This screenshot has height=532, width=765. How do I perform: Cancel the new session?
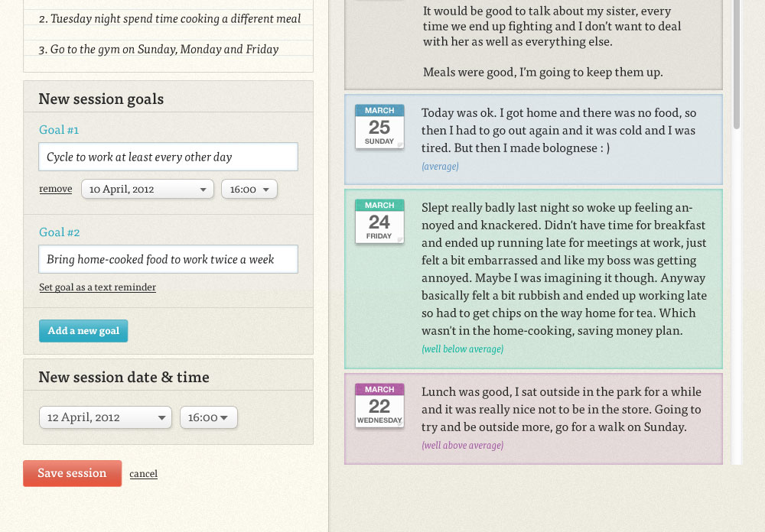click(x=144, y=473)
